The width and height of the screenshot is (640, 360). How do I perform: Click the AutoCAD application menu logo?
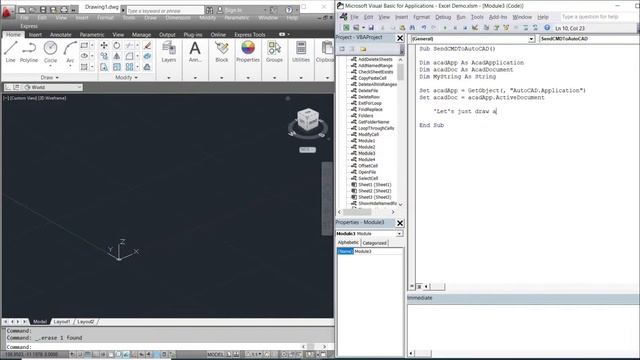[7, 12]
